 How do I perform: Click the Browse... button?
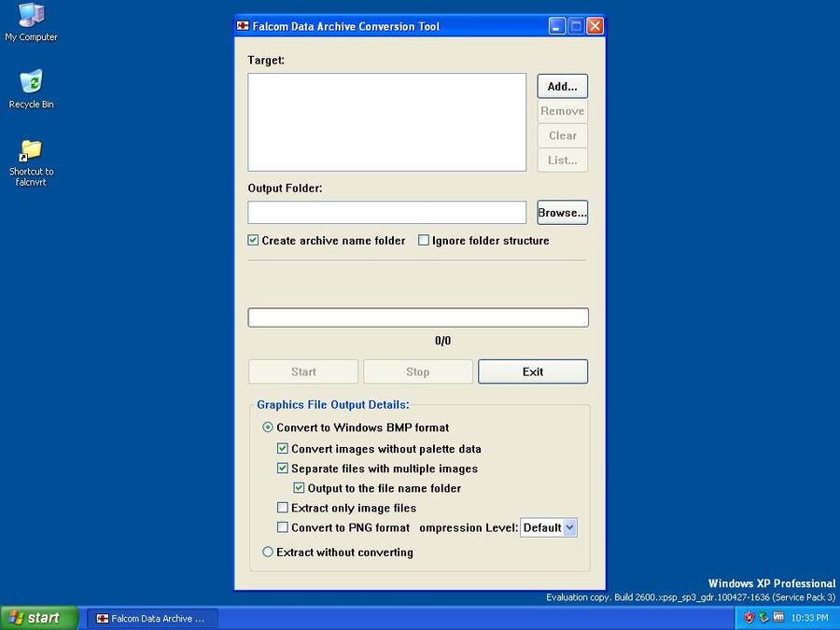point(562,213)
